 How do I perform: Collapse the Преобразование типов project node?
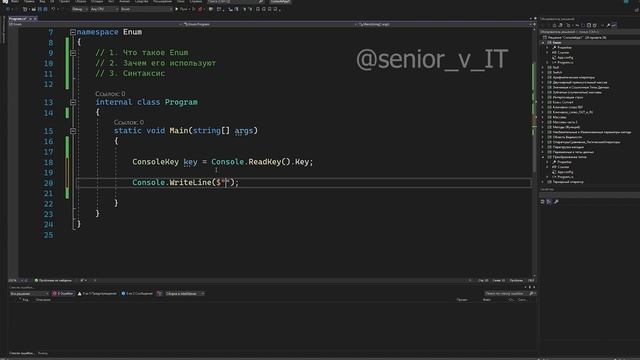click(543, 157)
